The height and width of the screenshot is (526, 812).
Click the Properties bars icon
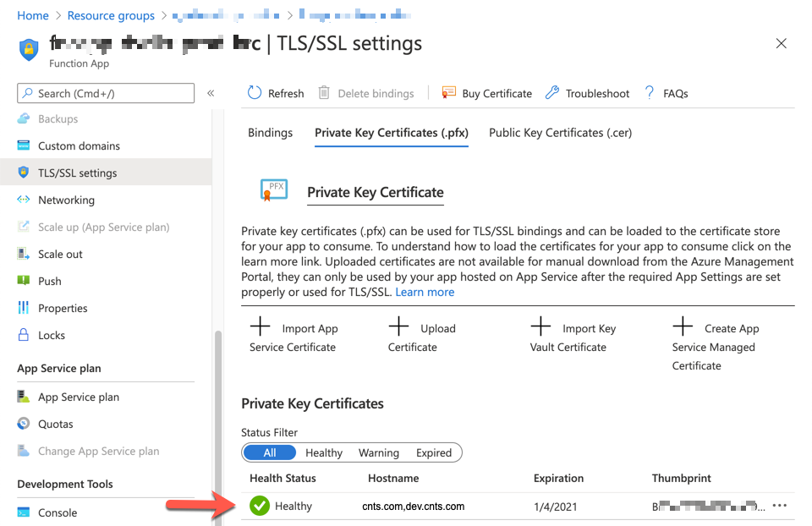click(24, 308)
